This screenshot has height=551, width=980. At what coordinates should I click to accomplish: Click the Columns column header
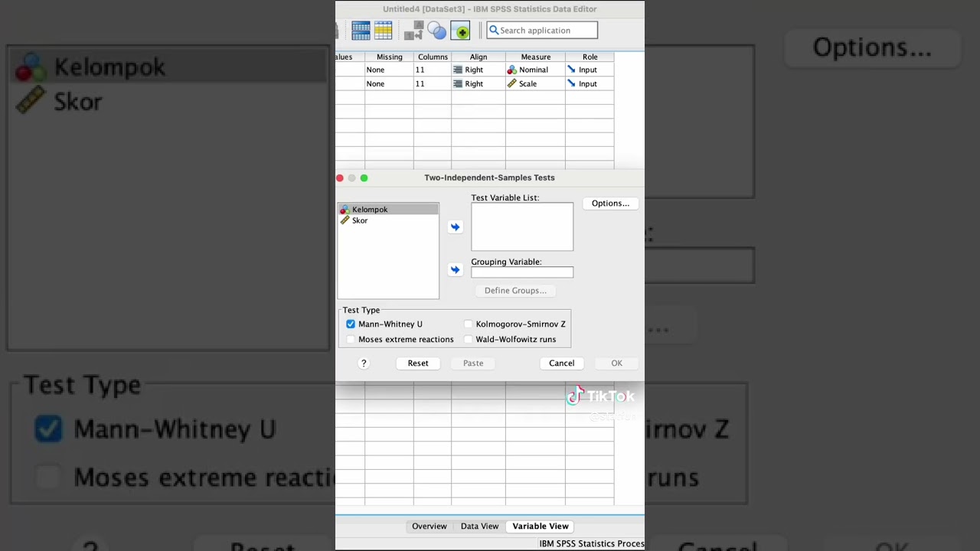(433, 57)
